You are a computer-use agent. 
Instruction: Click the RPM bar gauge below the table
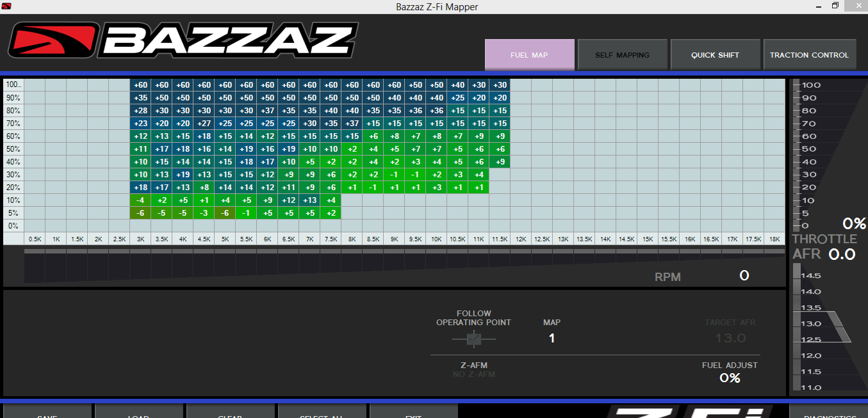(x=404, y=266)
